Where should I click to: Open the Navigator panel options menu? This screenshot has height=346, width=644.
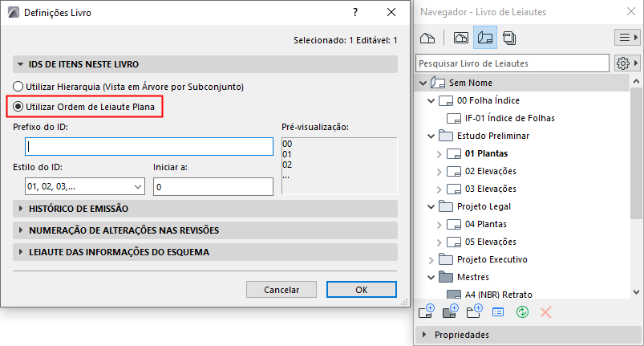coord(627,38)
